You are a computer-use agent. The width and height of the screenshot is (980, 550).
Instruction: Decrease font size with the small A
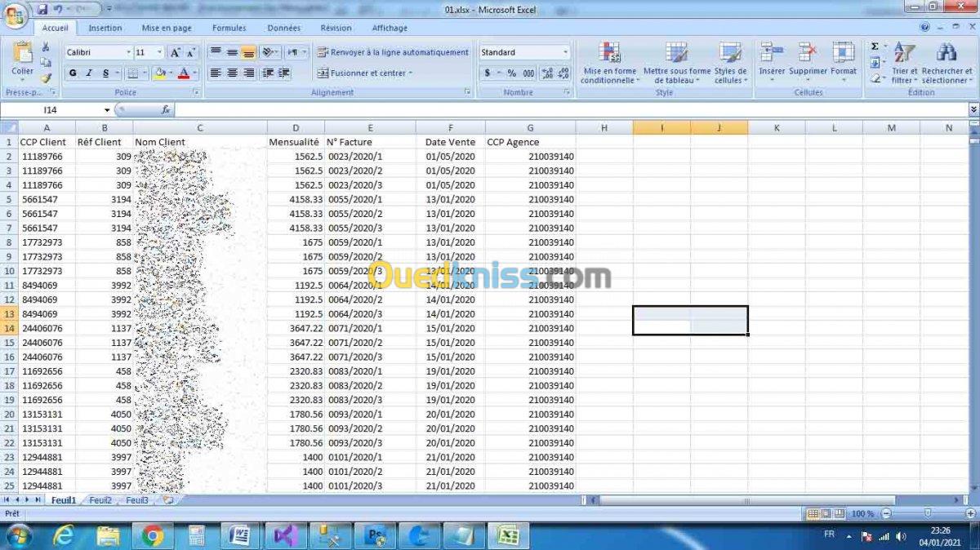[189, 52]
